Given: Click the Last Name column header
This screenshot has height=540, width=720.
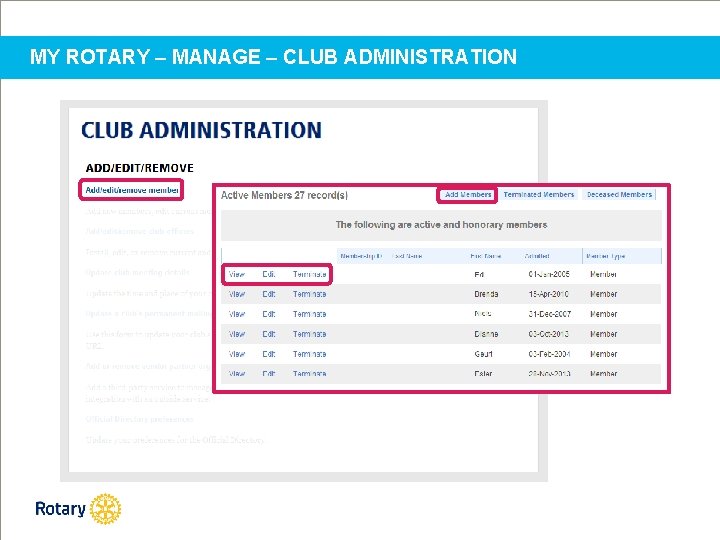Looking at the screenshot, I should pyautogui.click(x=407, y=256).
